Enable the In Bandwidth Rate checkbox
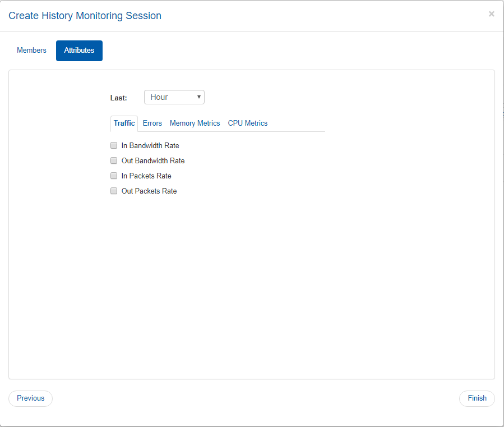Screen dimensions: 504x427 pos(114,145)
